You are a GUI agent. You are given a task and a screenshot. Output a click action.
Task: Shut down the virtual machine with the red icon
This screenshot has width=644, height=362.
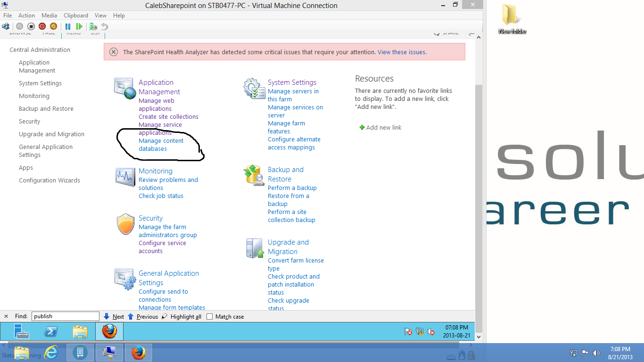point(42,26)
